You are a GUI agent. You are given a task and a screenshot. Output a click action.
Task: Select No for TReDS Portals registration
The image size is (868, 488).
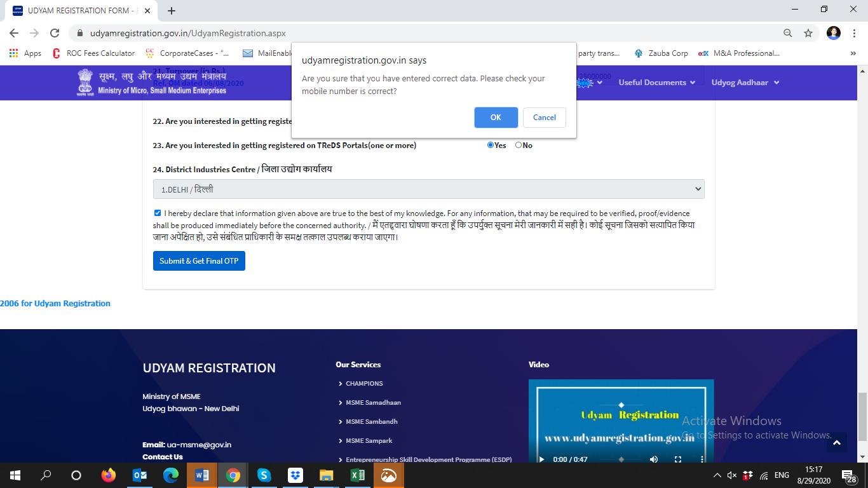point(519,146)
